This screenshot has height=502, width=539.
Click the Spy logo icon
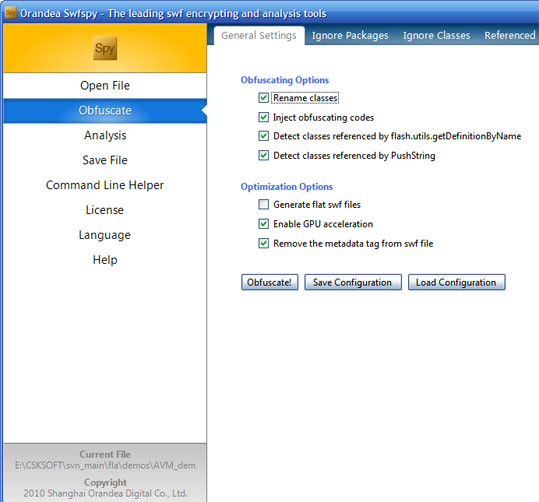click(105, 48)
